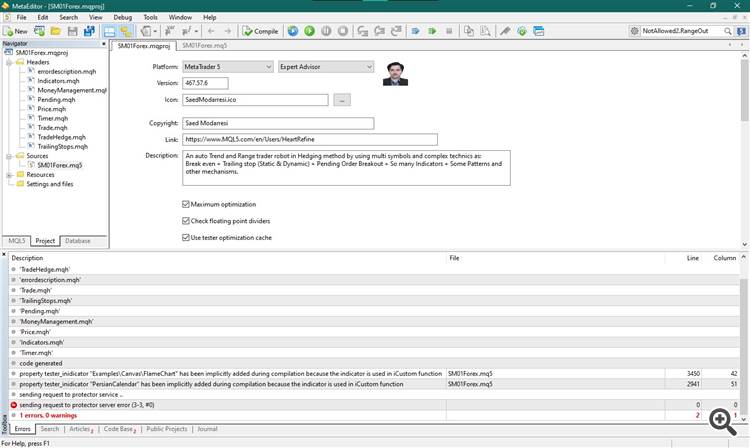Open the Edit menu
Viewport: 750px width, 448px height.
click(x=43, y=17)
